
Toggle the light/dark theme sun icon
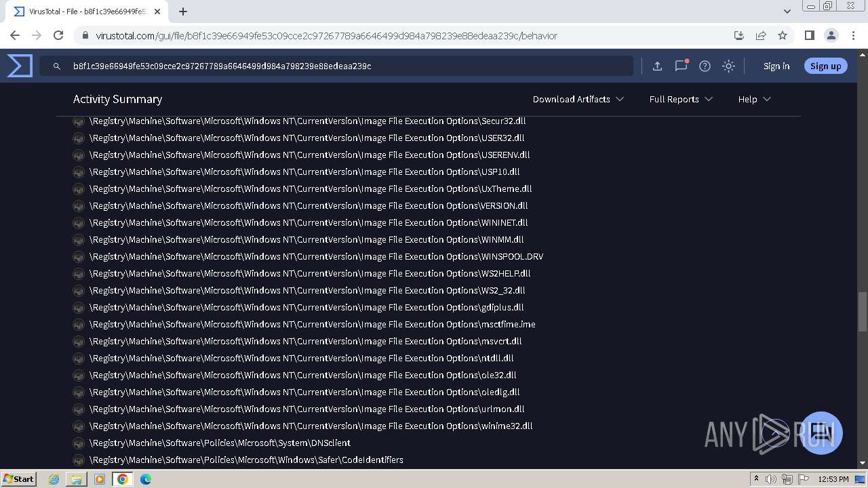[728, 66]
